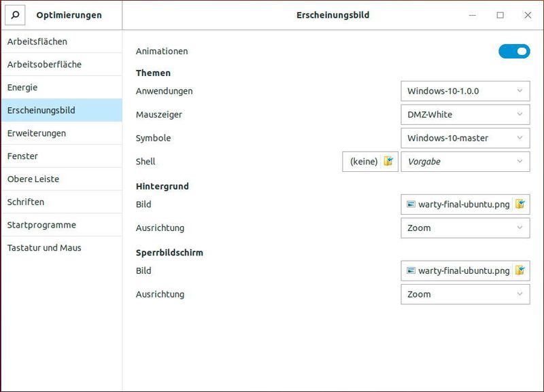Open the Mauszeiger dropdown showing DMZ-White
Image resolution: width=544 pixels, height=392 pixels.
point(465,114)
